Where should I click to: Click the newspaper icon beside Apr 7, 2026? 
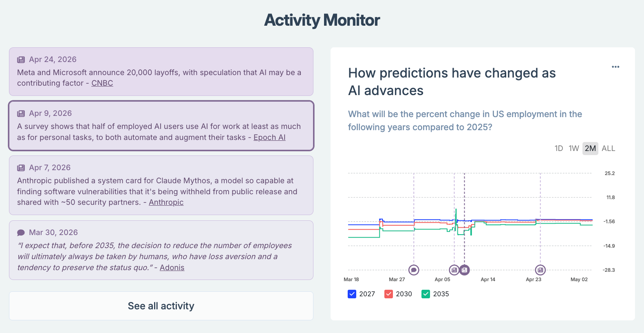click(21, 168)
